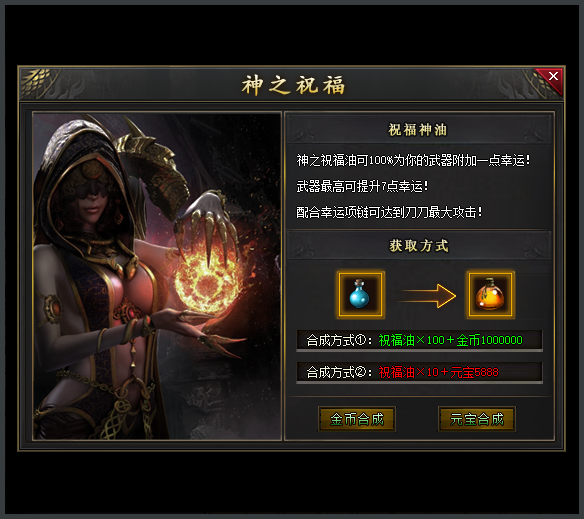This screenshot has width=584, height=519.
Task: Click the 祝福神油 section header
Action: (x=418, y=130)
